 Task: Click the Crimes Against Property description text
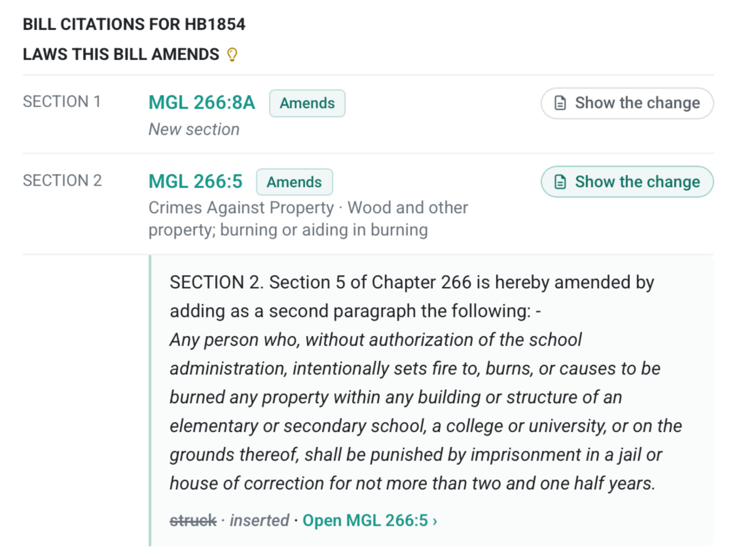308,219
